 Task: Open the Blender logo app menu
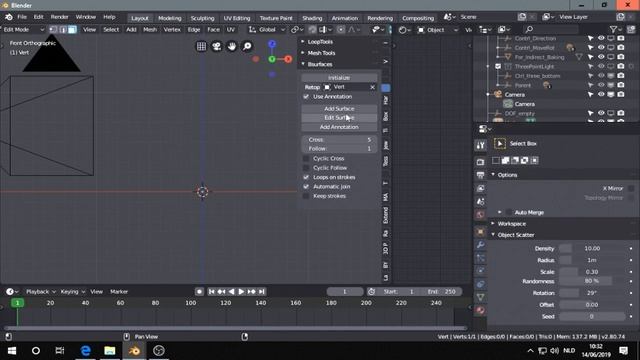point(9,17)
